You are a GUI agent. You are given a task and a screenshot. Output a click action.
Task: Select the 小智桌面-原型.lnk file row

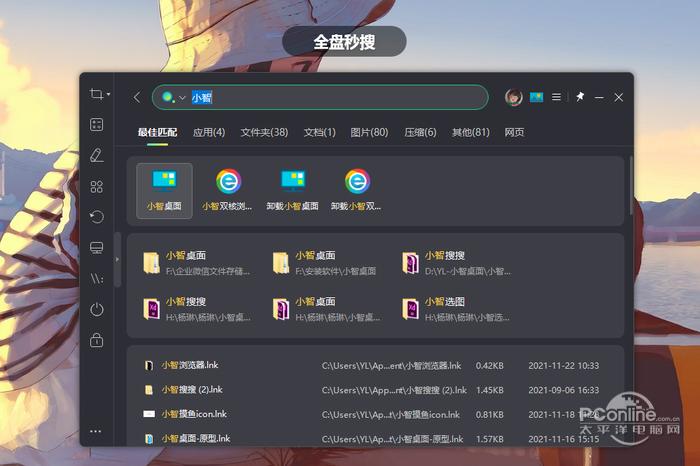[x=374, y=439]
